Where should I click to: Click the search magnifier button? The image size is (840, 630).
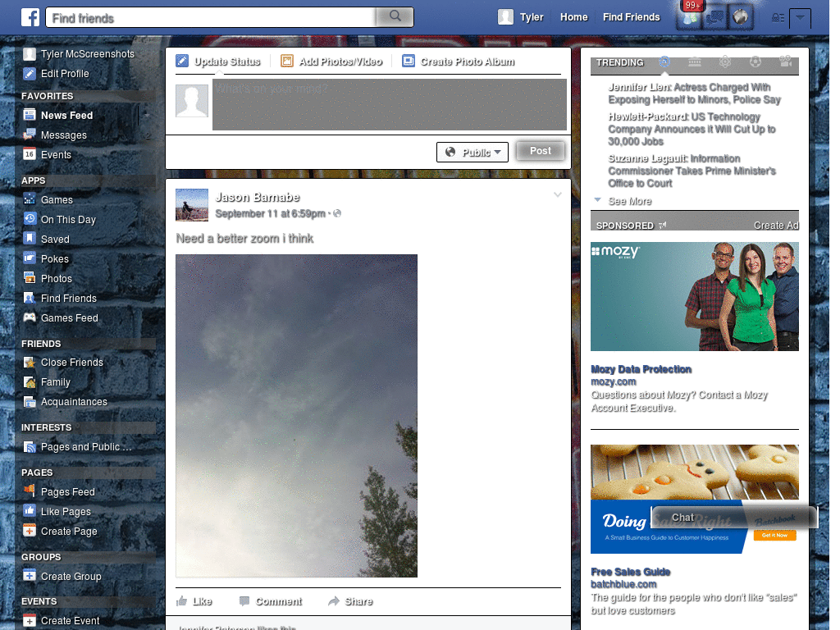pos(395,16)
